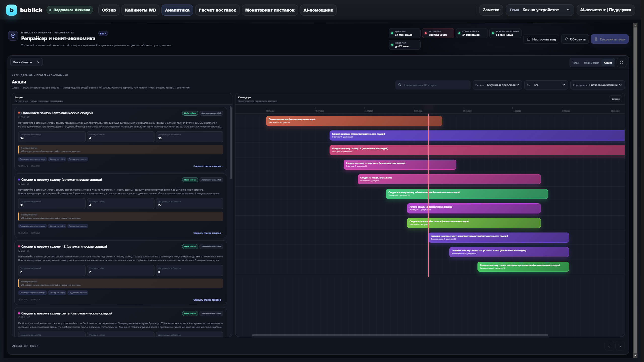Open Заметки

[x=491, y=10]
